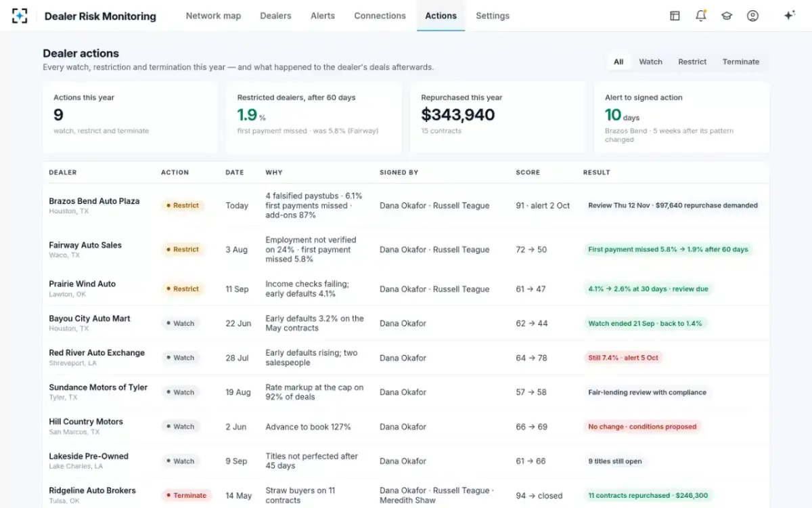812x508 pixels.
Task: Open the graduation cap learning icon
Action: click(727, 16)
